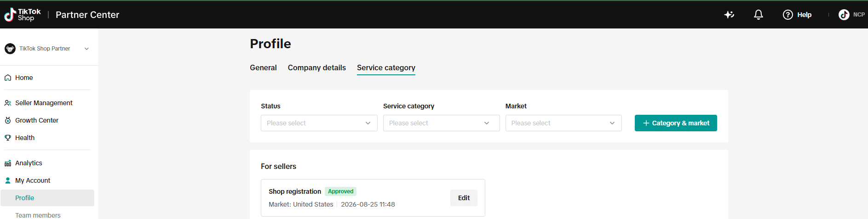Open the Service category dropdown

point(442,123)
